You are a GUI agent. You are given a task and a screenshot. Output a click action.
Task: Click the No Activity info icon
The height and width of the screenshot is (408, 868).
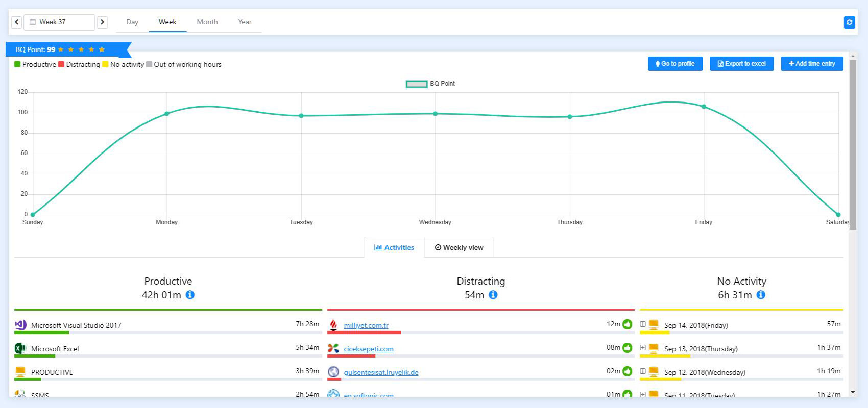pyautogui.click(x=761, y=295)
